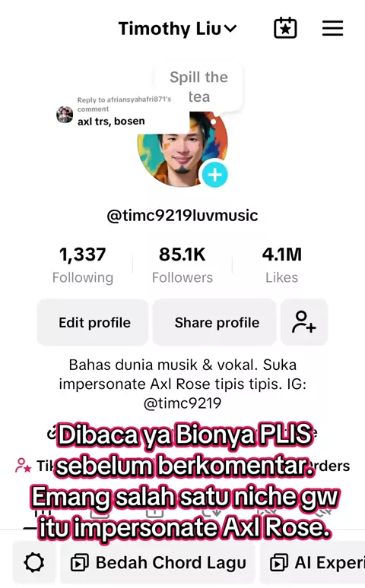Open the AI Experi playlist
The height and width of the screenshot is (588, 365).
point(313,562)
